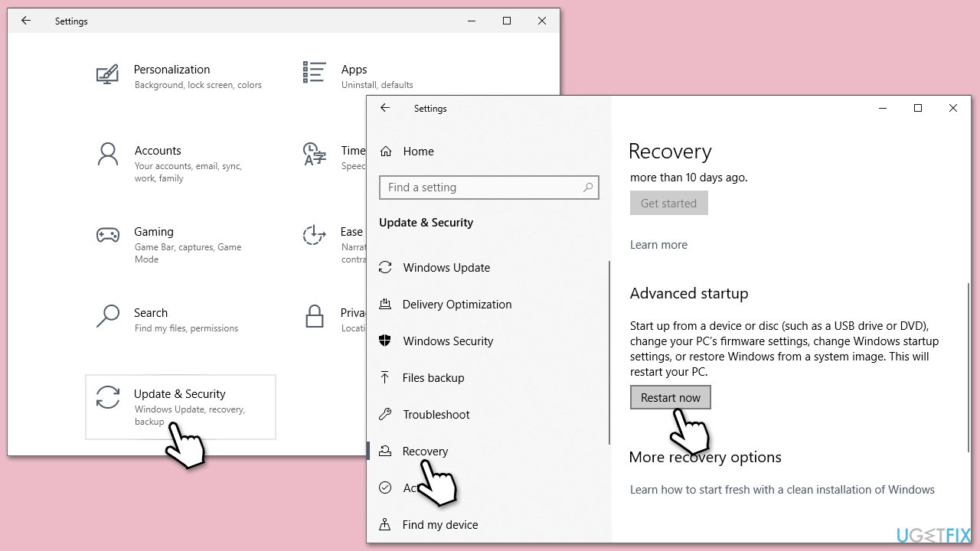
Task: Click the Find a setting search box
Action: point(489,187)
